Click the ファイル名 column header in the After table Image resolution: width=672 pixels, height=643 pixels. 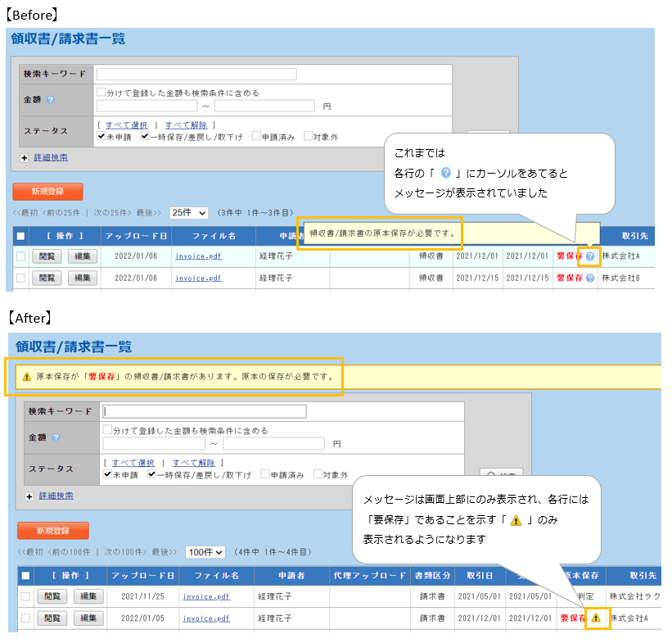(x=210, y=576)
